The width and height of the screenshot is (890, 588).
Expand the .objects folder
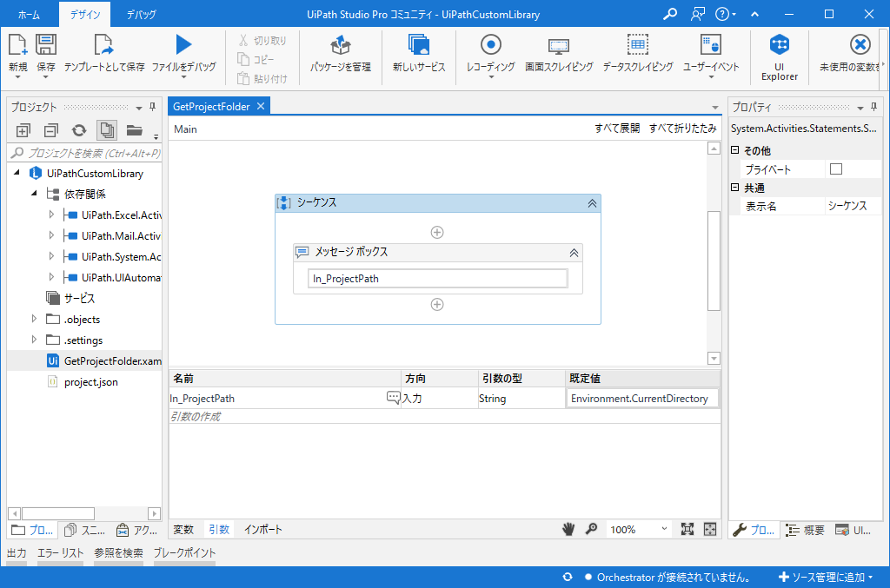pyautogui.click(x=34, y=319)
